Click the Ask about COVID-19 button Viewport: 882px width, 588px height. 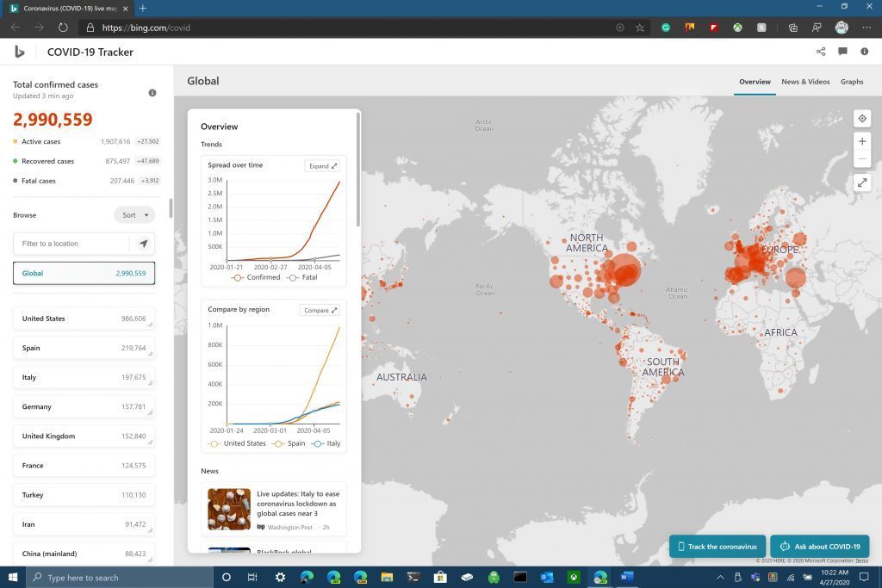pos(819,547)
